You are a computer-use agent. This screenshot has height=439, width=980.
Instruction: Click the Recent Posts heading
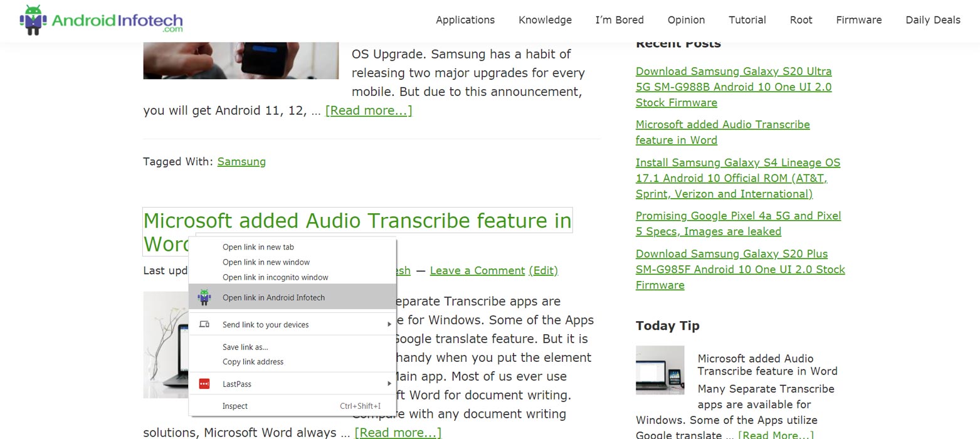(x=678, y=43)
